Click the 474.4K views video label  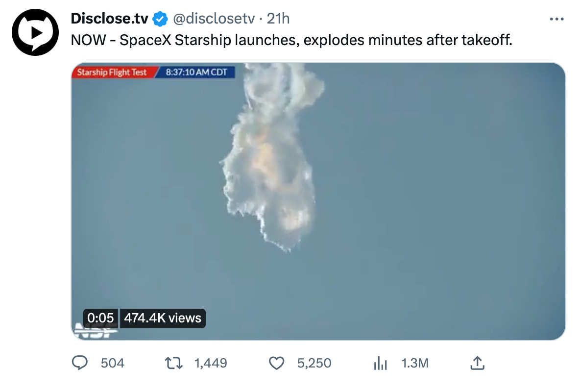(163, 318)
